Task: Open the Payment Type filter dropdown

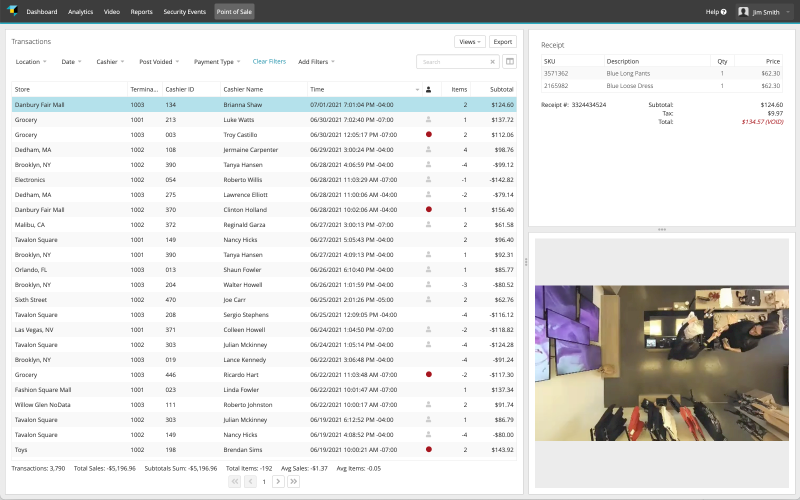Action: [x=217, y=62]
